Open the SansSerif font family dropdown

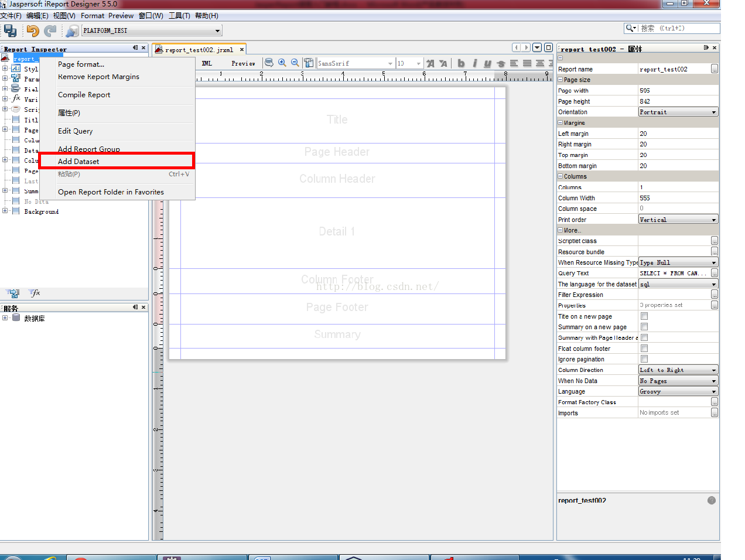(x=390, y=63)
